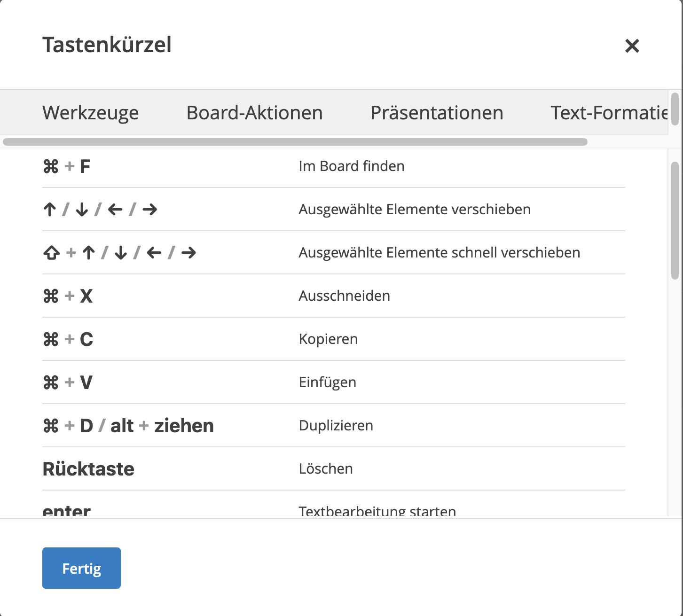Click the command icon in Kopieren row
683x616 pixels.
pos(51,339)
